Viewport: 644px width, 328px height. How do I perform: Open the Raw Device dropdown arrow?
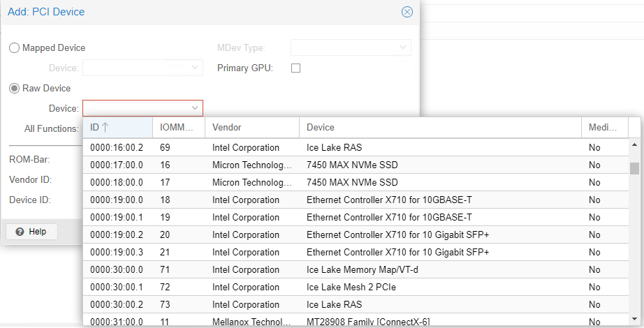pos(195,108)
